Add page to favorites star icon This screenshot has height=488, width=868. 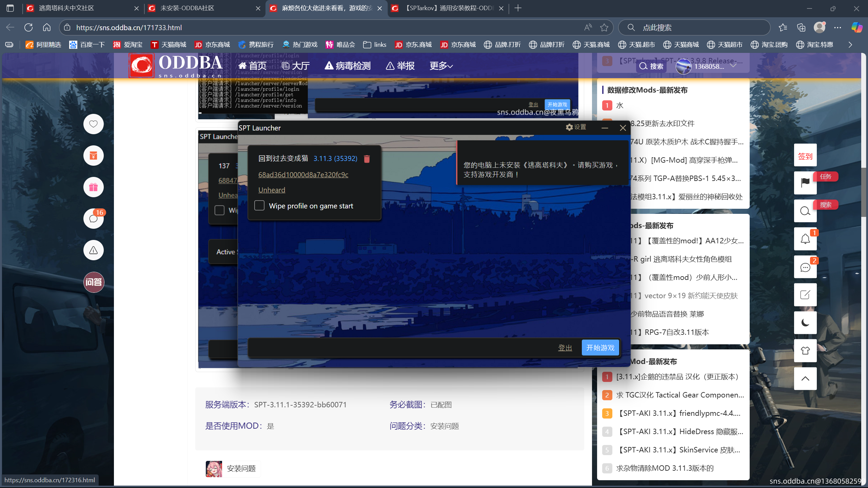pyautogui.click(x=604, y=27)
